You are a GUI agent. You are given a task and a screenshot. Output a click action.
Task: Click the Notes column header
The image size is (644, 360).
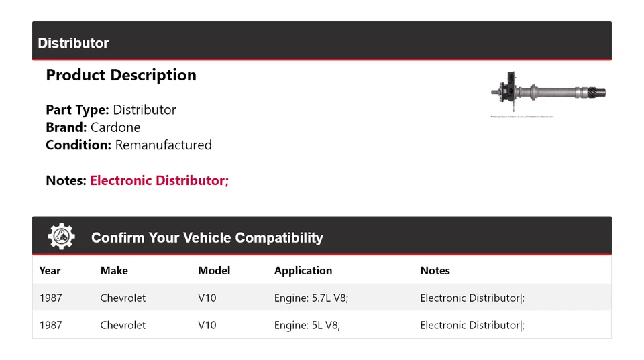tap(435, 271)
